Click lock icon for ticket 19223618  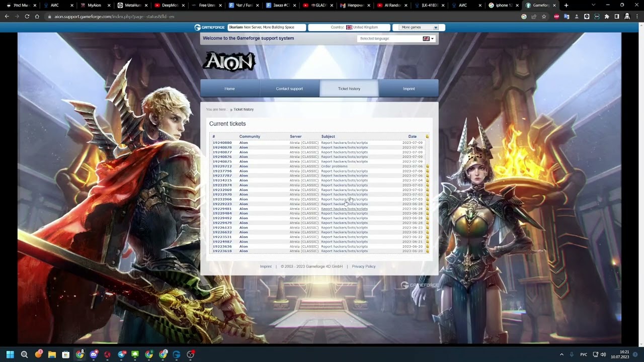(427, 251)
